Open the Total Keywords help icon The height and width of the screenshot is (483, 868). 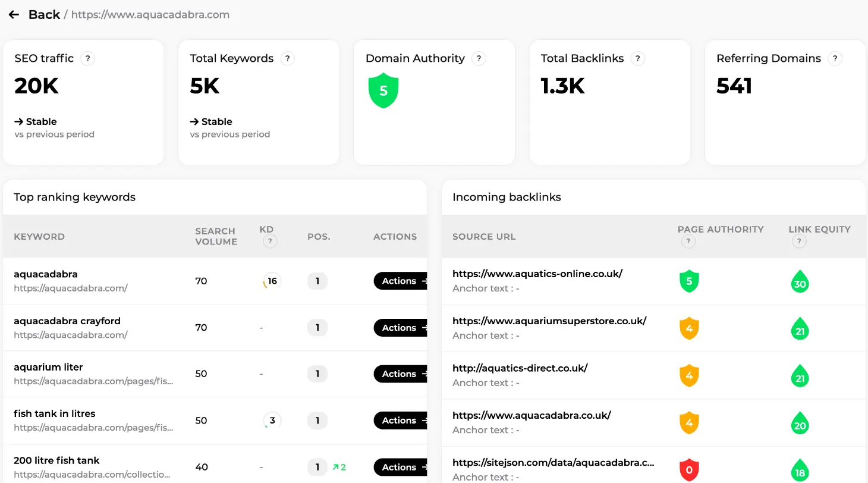point(287,58)
